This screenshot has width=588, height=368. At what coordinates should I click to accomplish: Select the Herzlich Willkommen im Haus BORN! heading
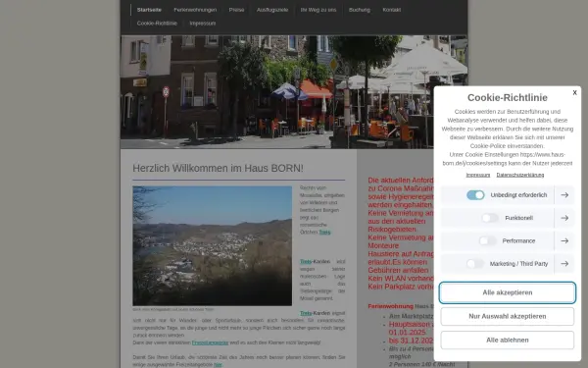(218, 168)
